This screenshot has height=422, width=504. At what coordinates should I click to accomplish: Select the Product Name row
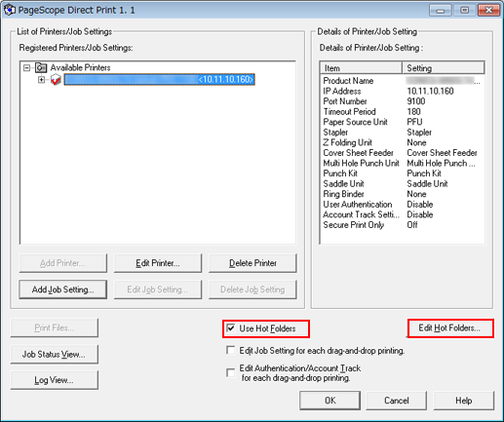coord(402,81)
